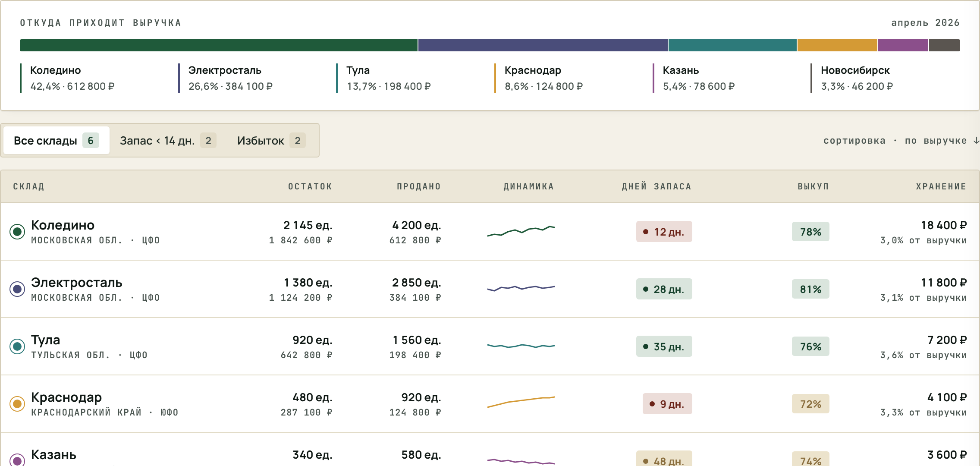Click Краснодар stock value 480 ед.
The image size is (980, 466).
[312, 397]
